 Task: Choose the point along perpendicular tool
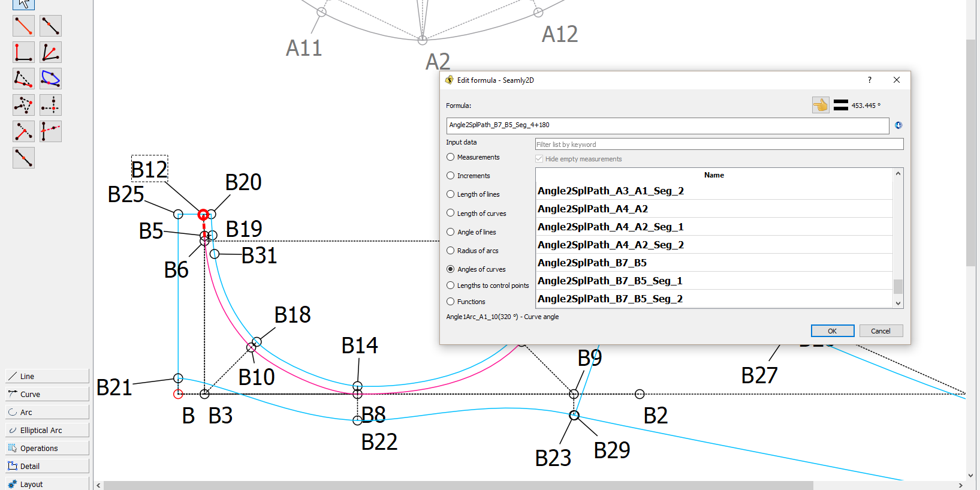pyautogui.click(x=23, y=52)
